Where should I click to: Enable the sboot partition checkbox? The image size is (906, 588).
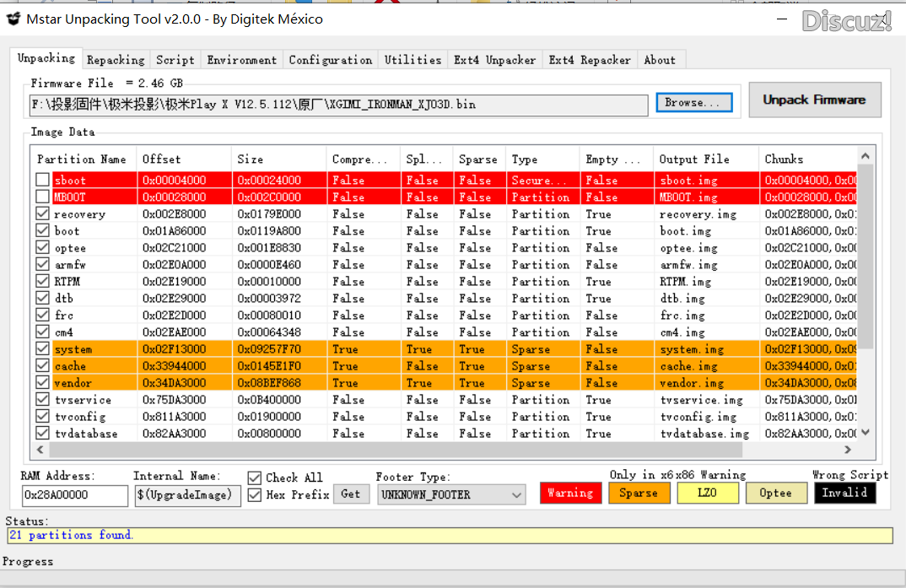click(42, 181)
